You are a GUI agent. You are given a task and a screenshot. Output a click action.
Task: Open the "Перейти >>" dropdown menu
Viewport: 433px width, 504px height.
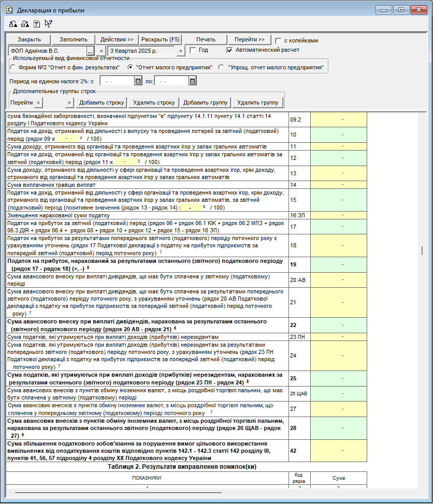click(x=250, y=40)
